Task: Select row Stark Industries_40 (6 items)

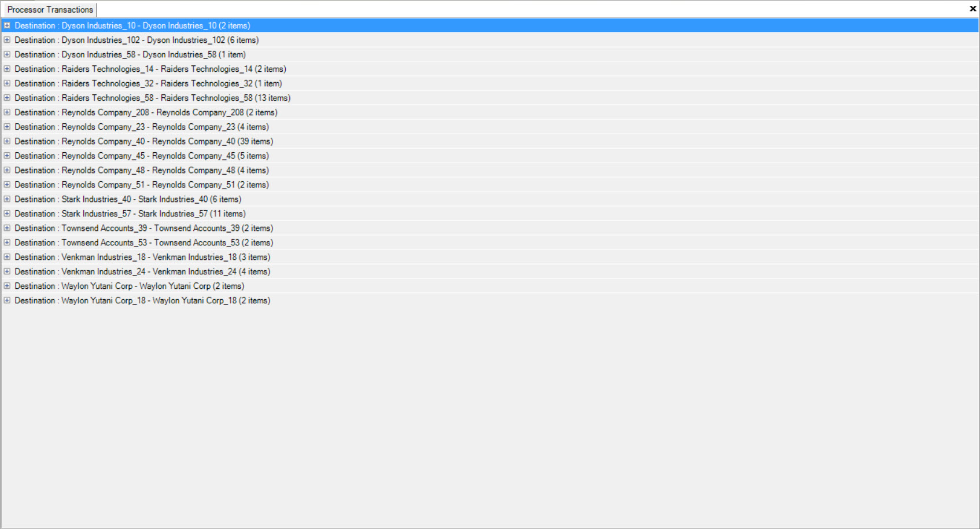Action: [x=490, y=199]
